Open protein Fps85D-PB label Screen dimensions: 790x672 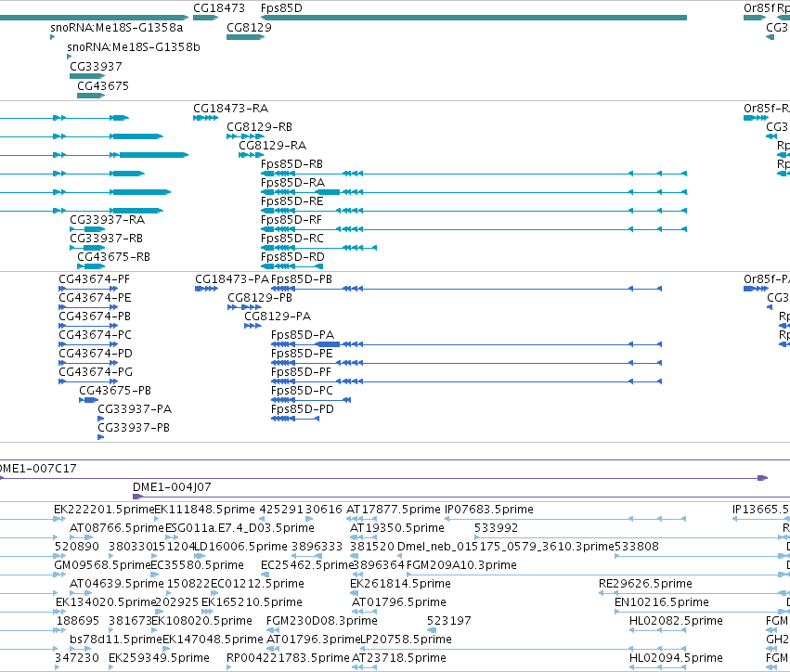click(302, 279)
